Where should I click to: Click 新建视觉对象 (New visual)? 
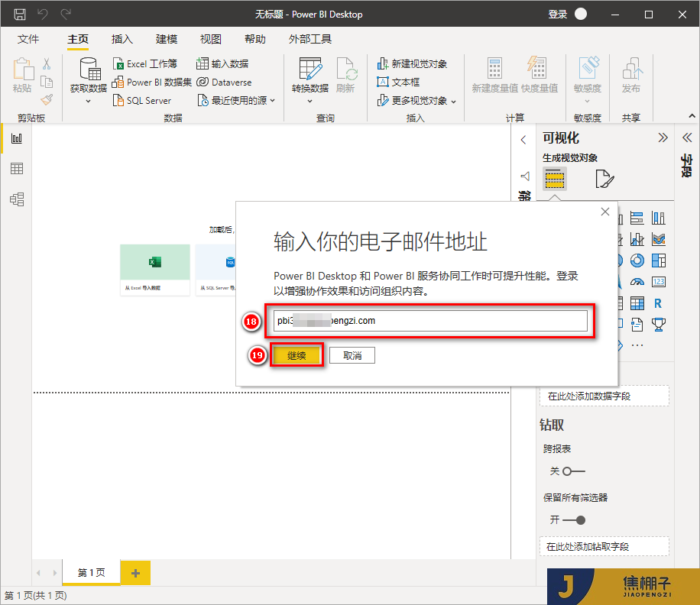412,64
